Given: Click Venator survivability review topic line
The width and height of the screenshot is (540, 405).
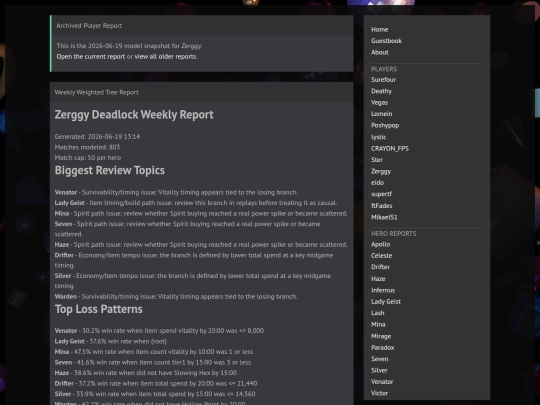Looking at the screenshot, I should (x=176, y=193).
